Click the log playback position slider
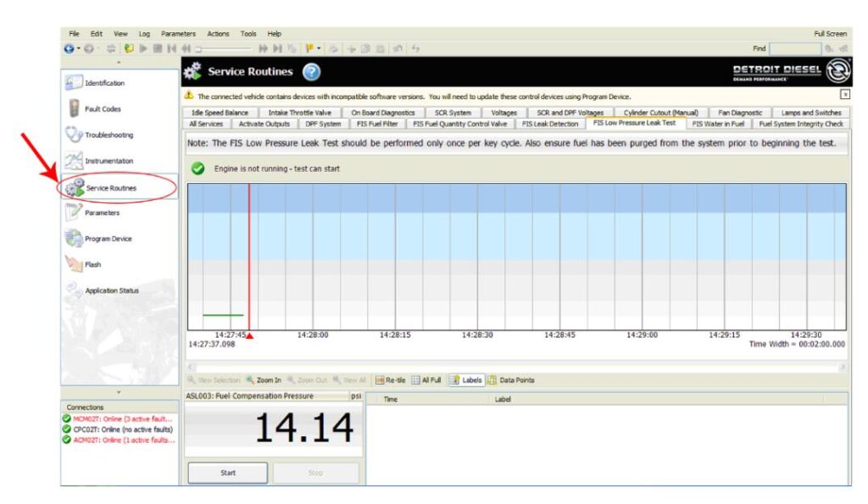The width and height of the screenshot is (868, 504). point(224,48)
